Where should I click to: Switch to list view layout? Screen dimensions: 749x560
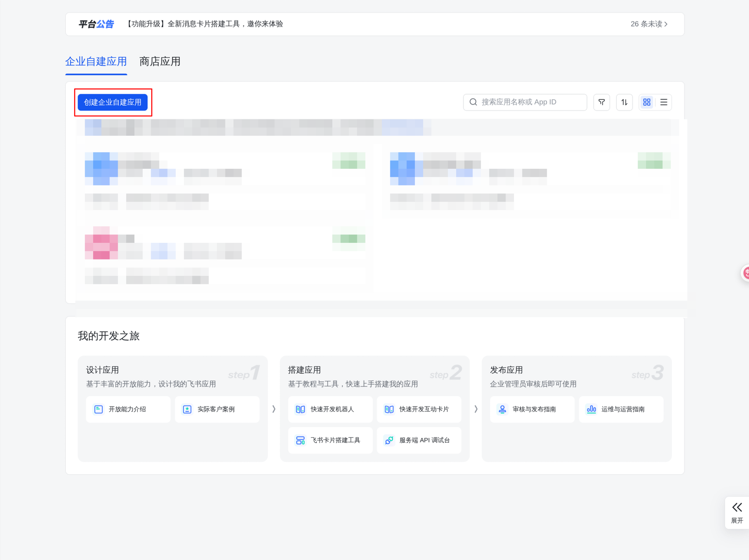tap(664, 102)
